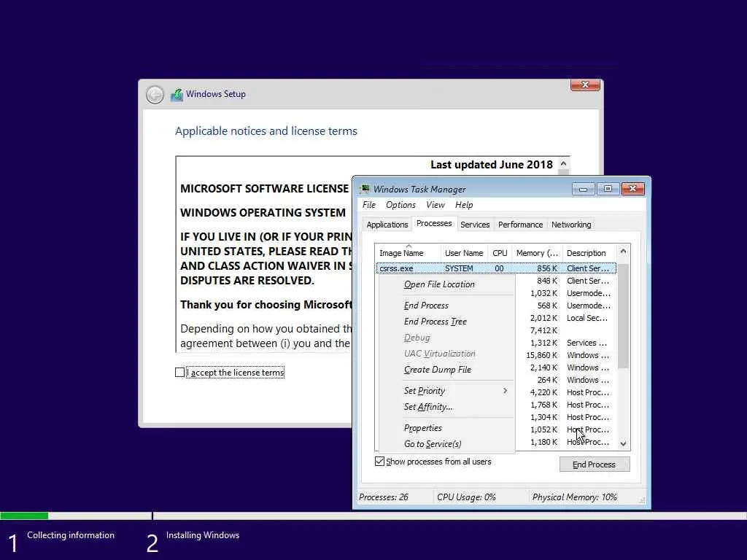This screenshot has height=560, width=747.
Task: Open the View menu
Action: click(436, 205)
